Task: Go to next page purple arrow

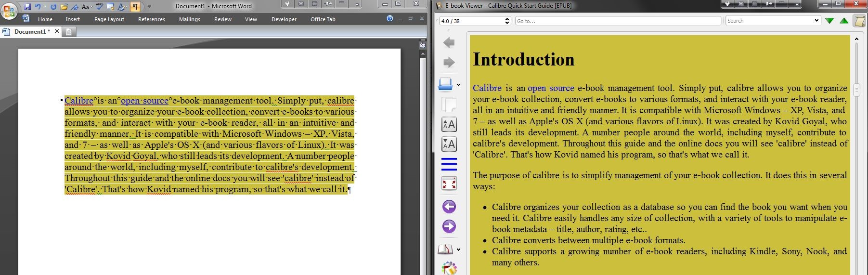Action: click(x=449, y=226)
